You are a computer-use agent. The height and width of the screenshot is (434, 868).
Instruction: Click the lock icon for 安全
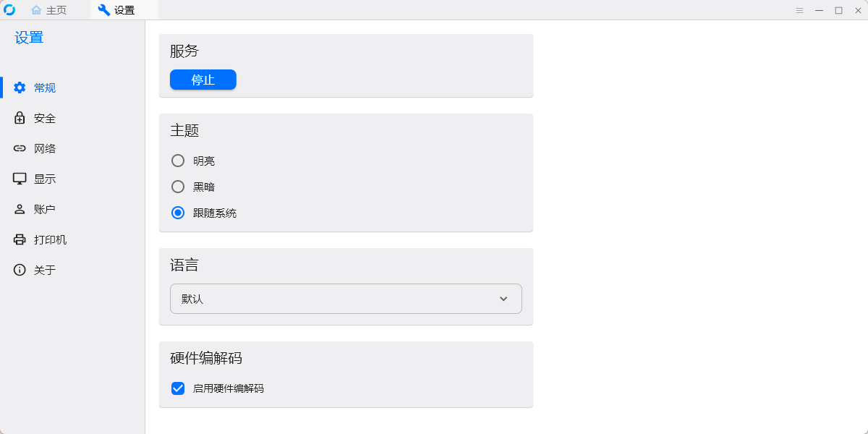click(x=20, y=118)
